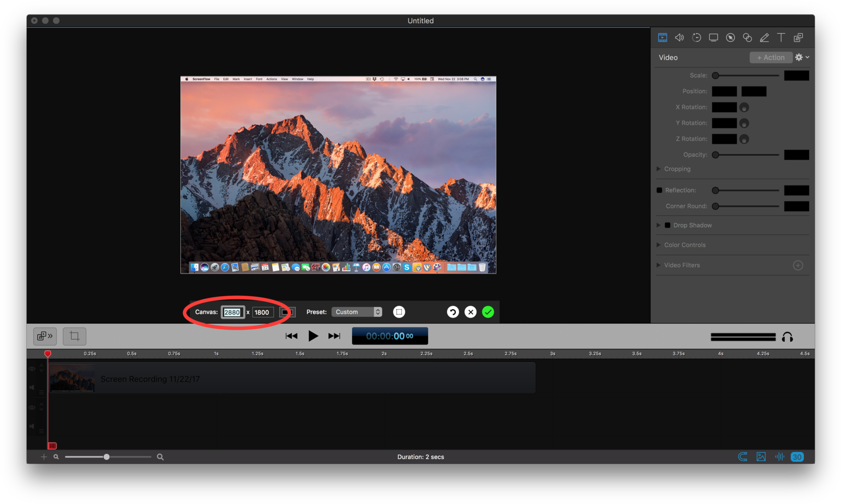Expand the Color Controls section

tap(659, 245)
